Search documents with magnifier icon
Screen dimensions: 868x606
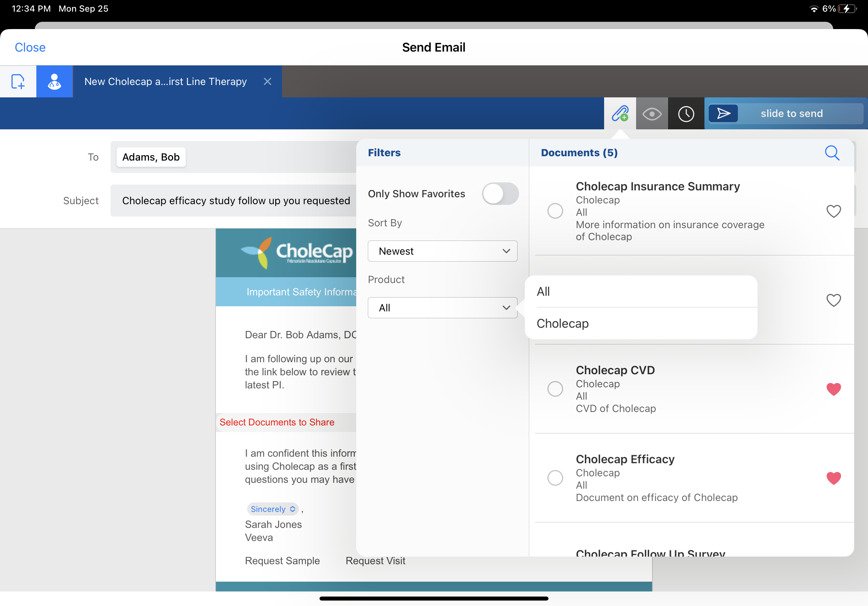tap(831, 153)
